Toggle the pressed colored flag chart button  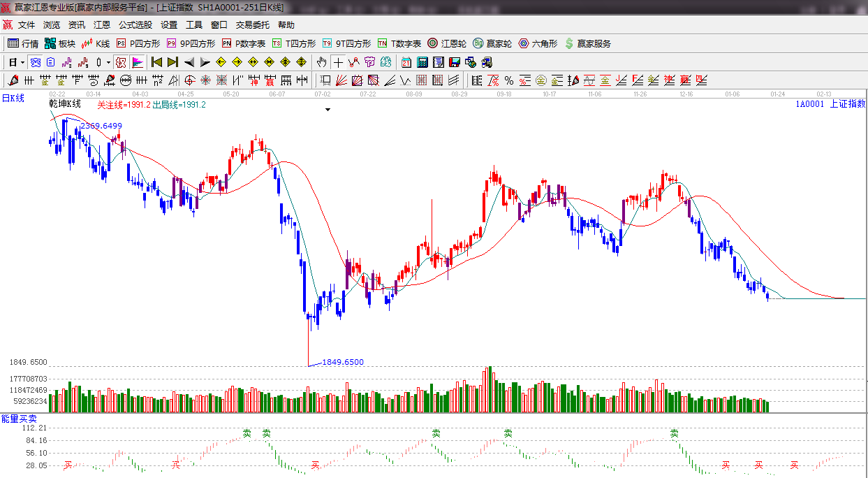click(137, 62)
